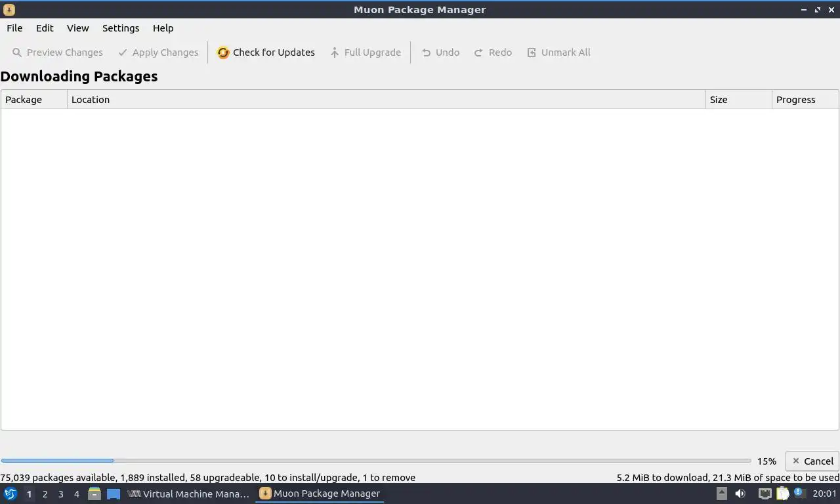Open the clipboard tray icon
The image size is (840, 504).
782,493
